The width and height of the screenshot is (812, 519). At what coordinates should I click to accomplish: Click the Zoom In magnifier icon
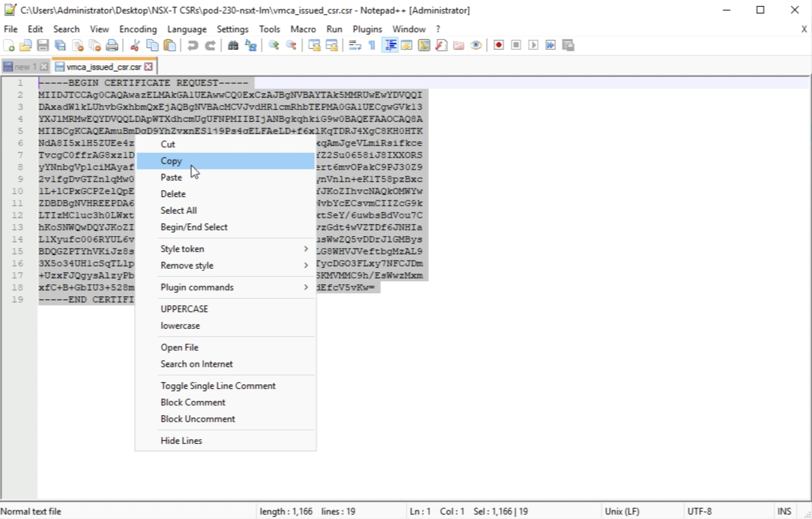click(x=274, y=46)
